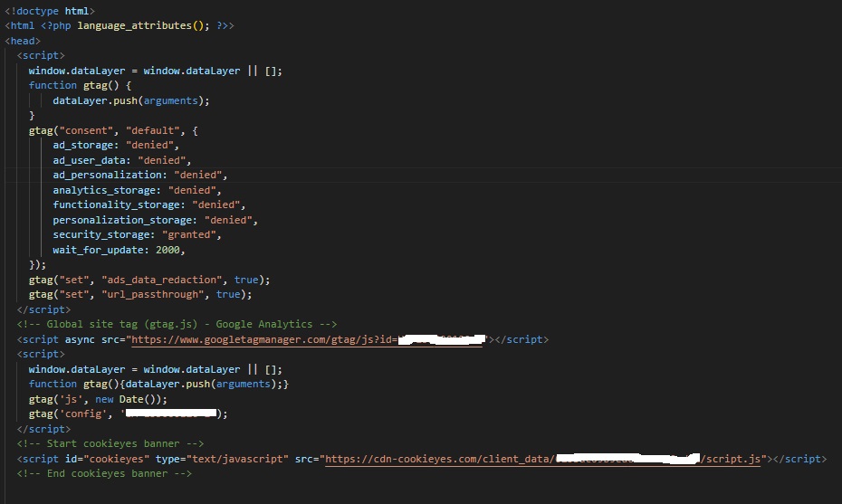Click the ad_personalization consent key
This screenshot has height=504, width=842.
[x=107, y=175]
